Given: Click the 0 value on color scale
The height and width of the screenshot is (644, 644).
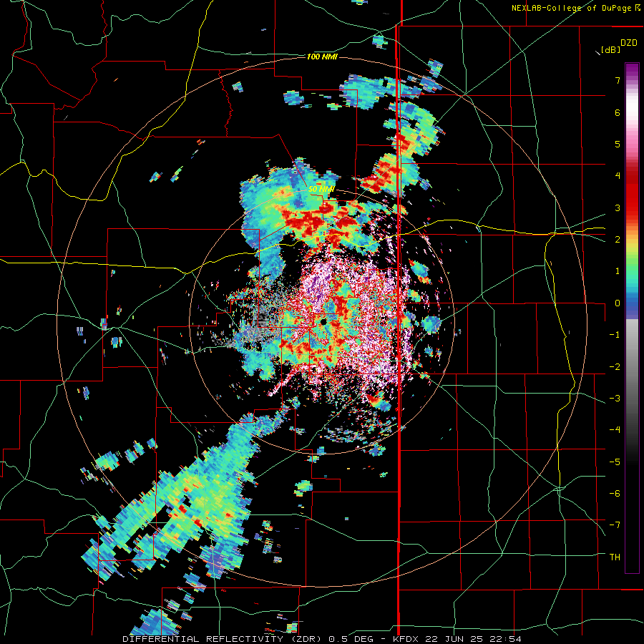Looking at the screenshot, I should click(x=618, y=303).
